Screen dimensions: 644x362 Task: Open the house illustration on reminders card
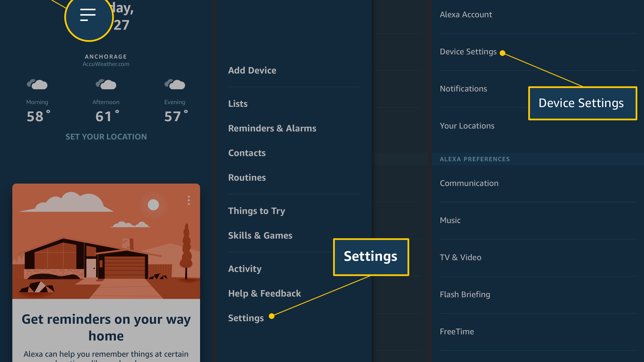pyautogui.click(x=106, y=241)
